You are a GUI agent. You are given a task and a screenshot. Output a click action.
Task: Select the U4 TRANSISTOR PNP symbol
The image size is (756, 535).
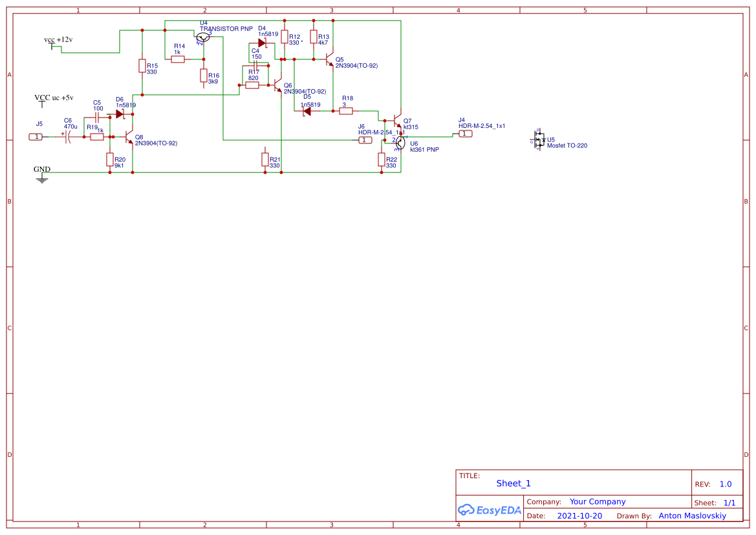(204, 36)
